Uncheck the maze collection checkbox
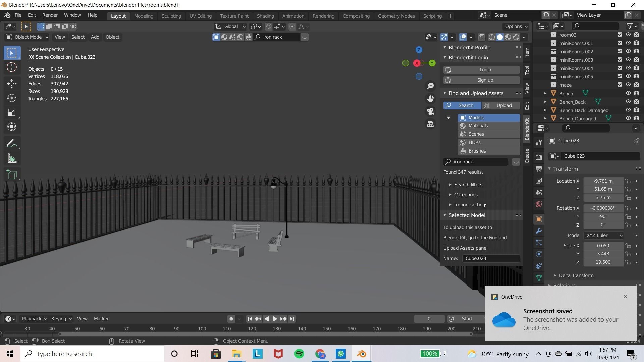This screenshot has width=644, height=362. click(620, 85)
